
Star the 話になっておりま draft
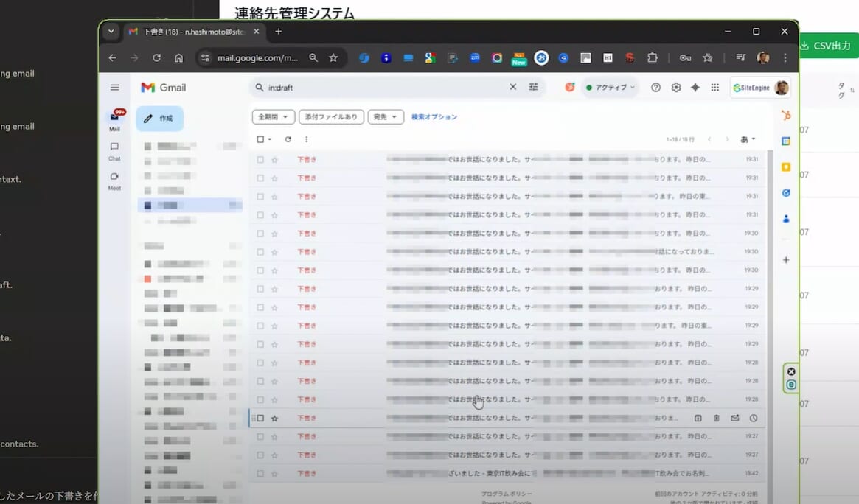point(274,252)
